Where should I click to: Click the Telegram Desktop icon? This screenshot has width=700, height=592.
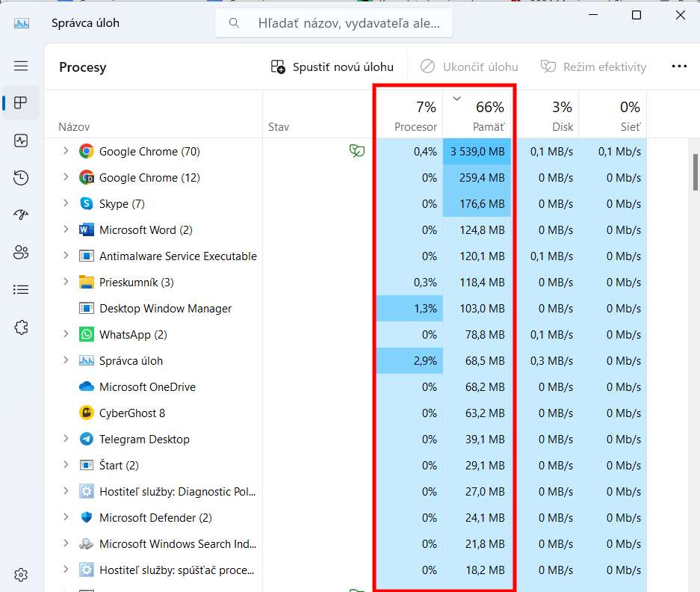(x=86, y=440)
